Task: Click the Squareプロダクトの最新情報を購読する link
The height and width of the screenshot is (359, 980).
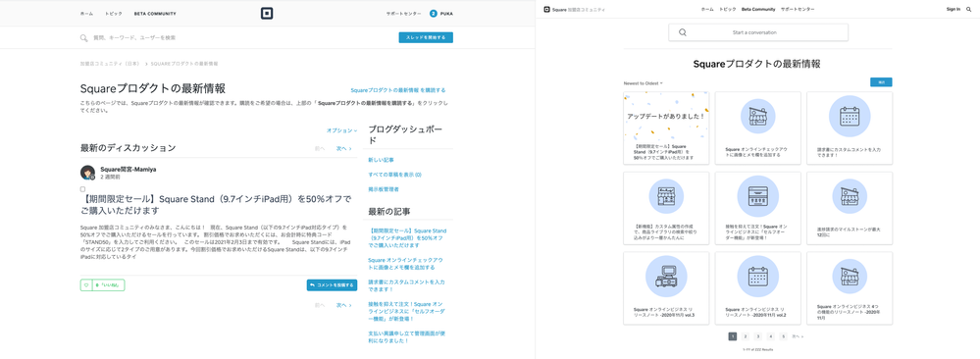Action: 398,90
